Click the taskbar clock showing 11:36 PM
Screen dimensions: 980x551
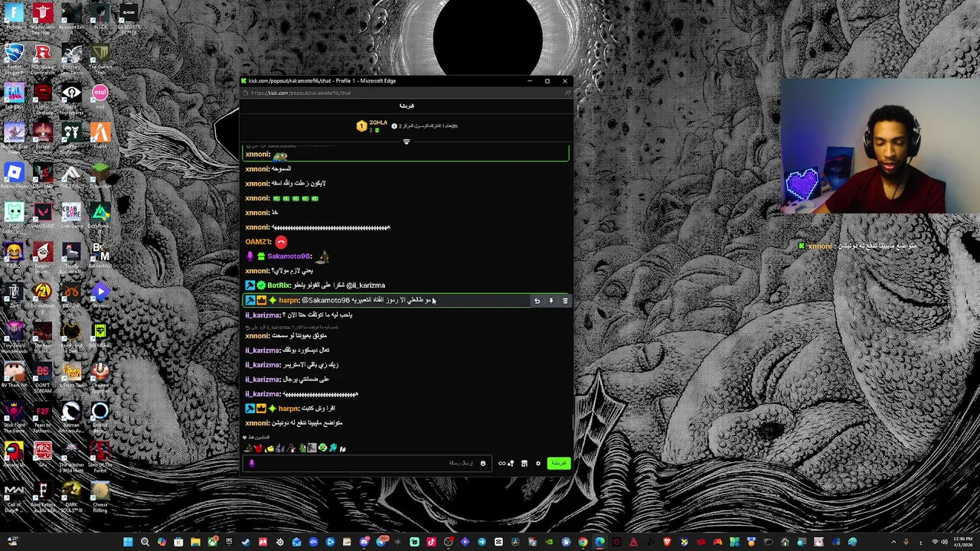(962, 543)
